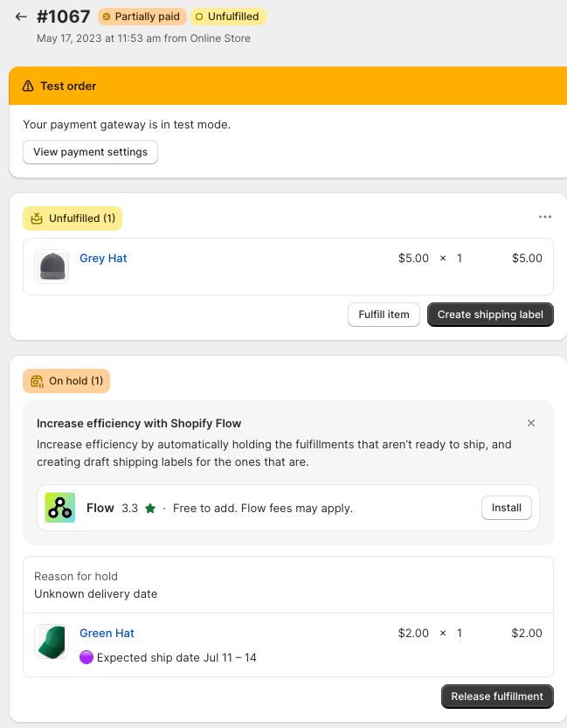This screenshot has height=728, width=567.
Task: Open the Grey Hat product link
Action: point(103,259)
